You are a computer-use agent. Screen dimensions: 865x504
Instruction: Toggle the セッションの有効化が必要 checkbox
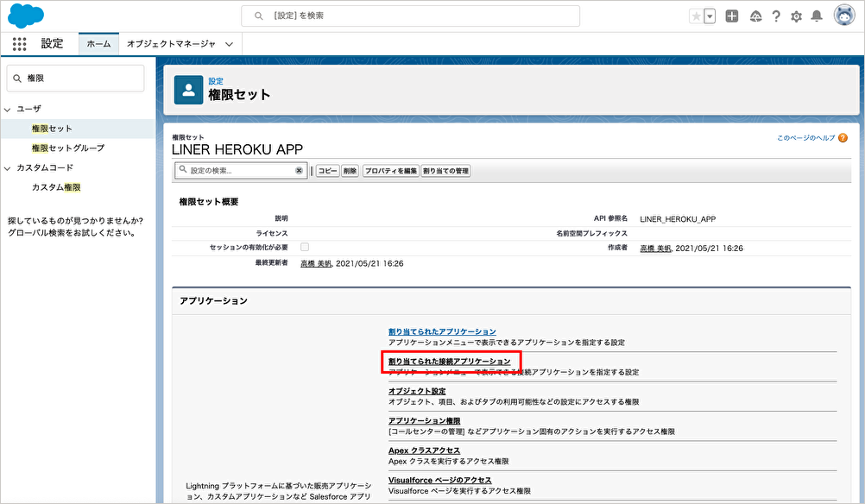305,247
